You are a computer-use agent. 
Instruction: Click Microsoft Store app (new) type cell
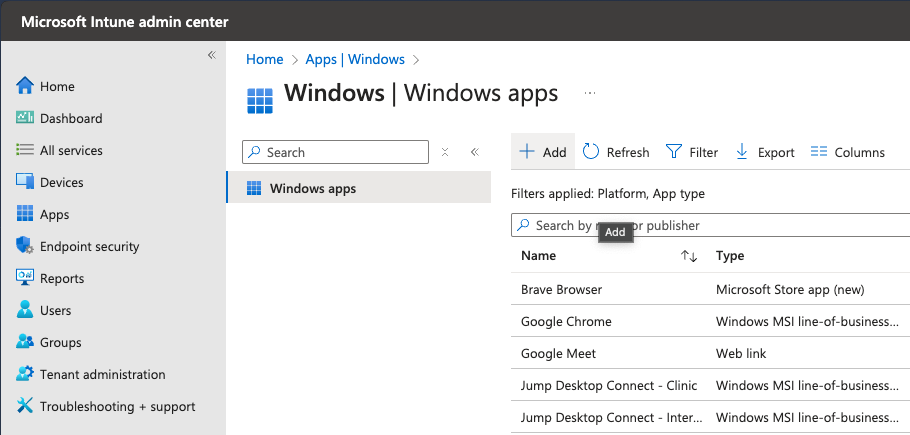click(790, 289)
